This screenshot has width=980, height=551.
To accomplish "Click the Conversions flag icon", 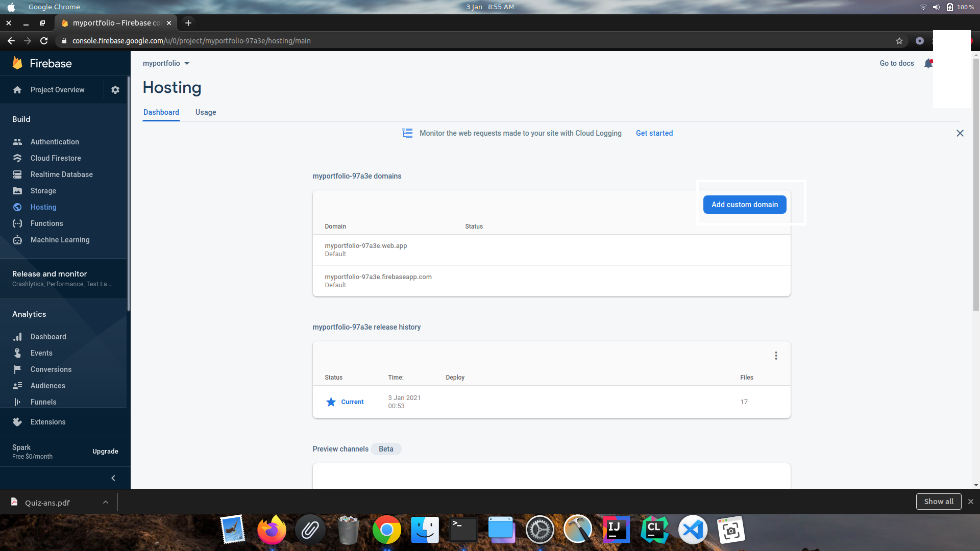I will pos(17,369).
